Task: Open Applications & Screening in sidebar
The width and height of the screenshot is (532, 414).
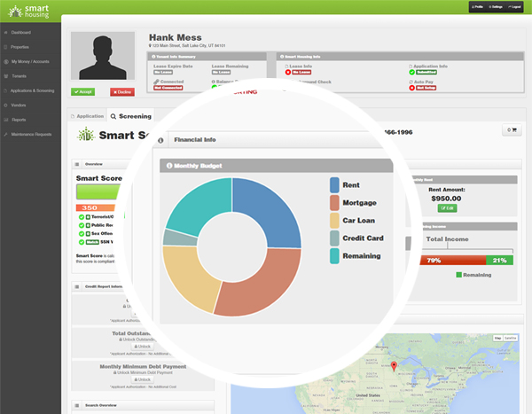Action: 32,91
